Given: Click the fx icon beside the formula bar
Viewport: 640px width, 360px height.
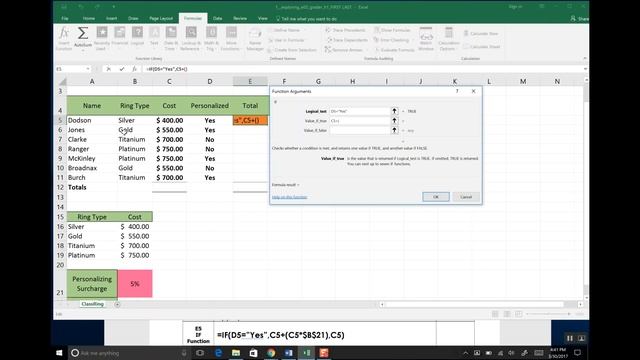Looking at the screenshot, I should 134,69.
